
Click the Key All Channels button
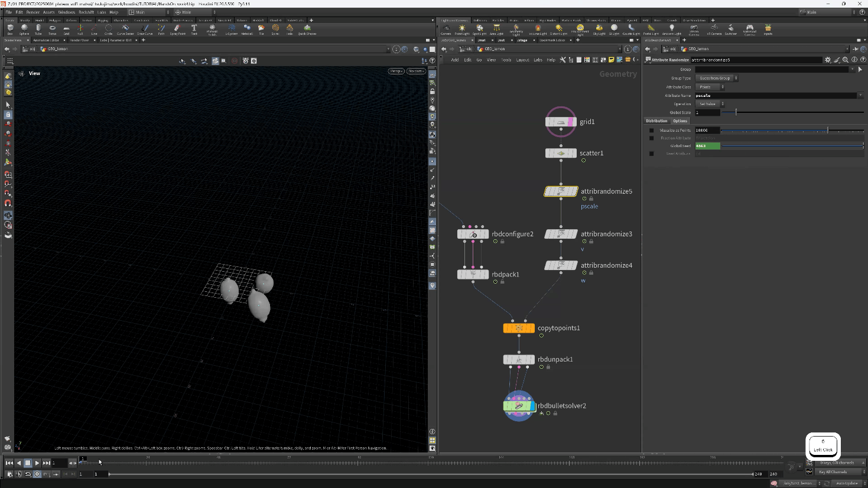point(834,472)
